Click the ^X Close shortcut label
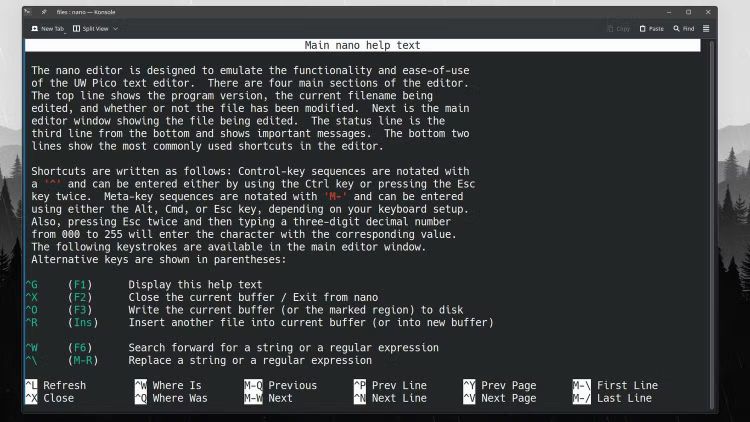The height and width of the screenshot is (422, 750). [50, 398]
